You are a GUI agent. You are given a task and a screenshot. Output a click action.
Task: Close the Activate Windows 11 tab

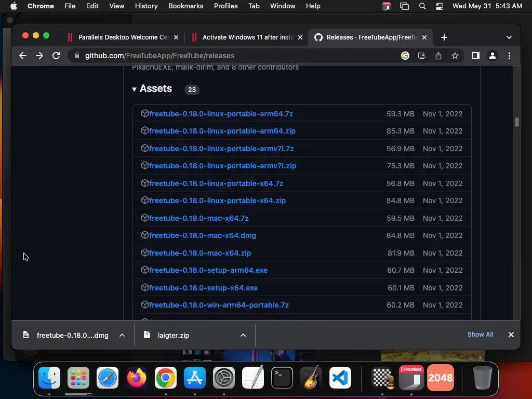300,37
